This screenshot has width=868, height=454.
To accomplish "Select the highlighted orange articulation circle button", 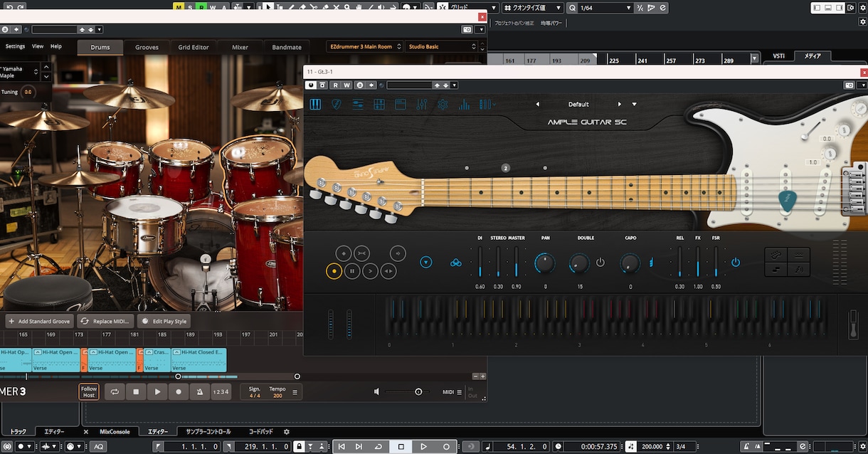I will 334,271.
